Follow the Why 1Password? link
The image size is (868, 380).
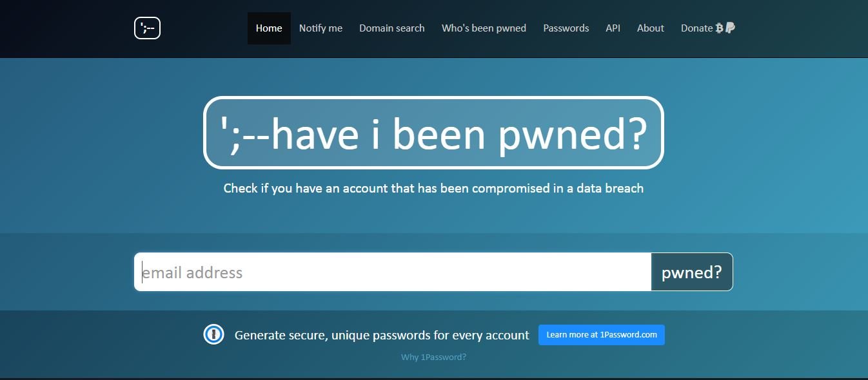tap(433, 357)
